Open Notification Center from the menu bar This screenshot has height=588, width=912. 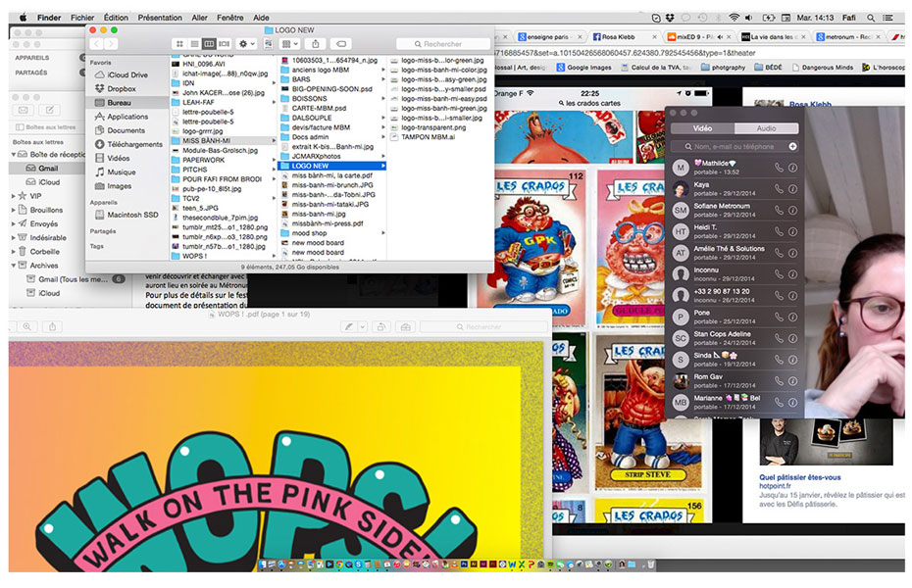click(888, 18)
